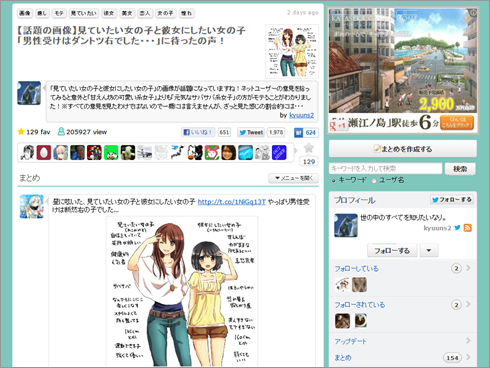Select the キーワード radio button

333,180
